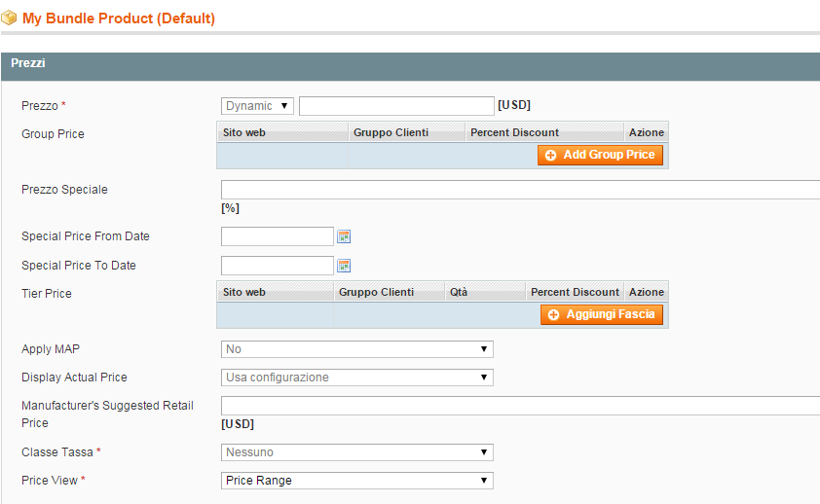Open the Classe Tassa dropdown

coord(356,452)
